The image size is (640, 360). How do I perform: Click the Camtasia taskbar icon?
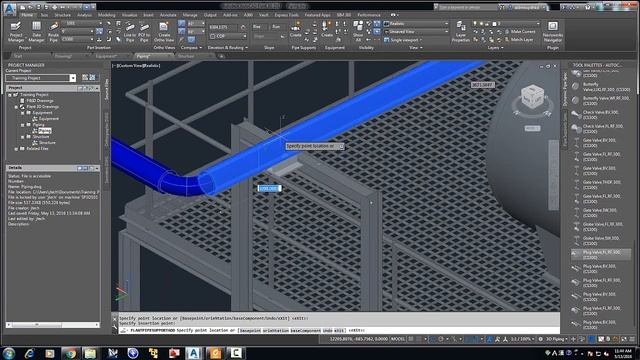click(x=236, y=353)
